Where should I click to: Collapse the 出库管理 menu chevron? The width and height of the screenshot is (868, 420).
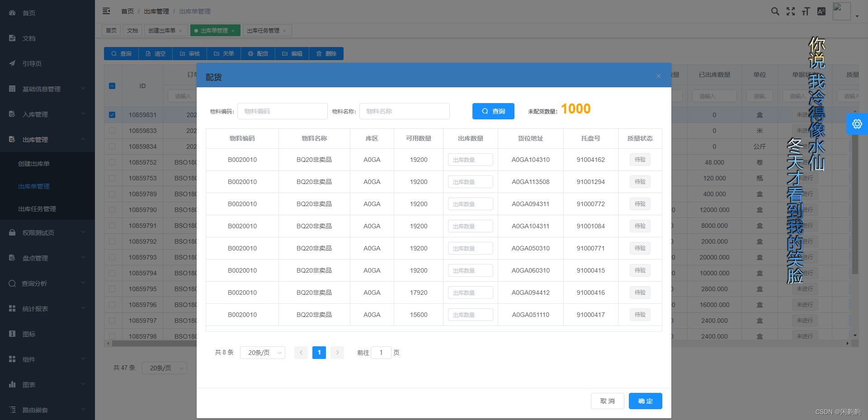click(x=83, y=139)
